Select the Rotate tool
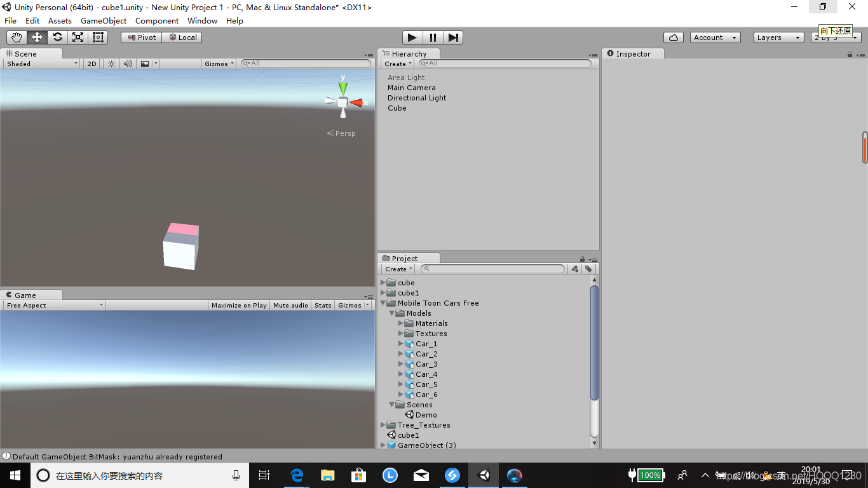Image resolution: width=868 pixels, height=488 pixels. click(x=57, y=37)
